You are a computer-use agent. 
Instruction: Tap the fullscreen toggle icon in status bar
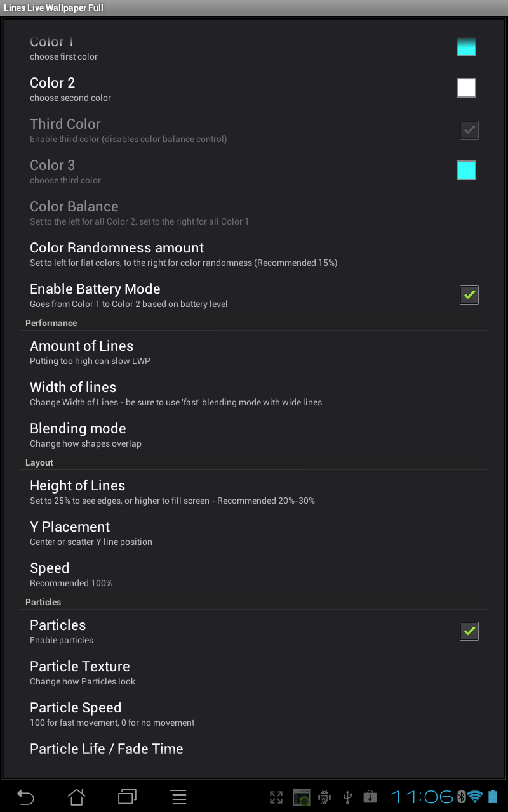pyautogui.click(x=276, y=797)
